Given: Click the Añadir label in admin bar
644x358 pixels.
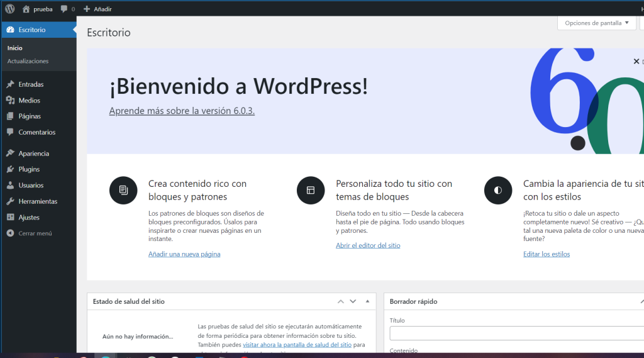Looking at the screenshot, I should pos(103,9).
